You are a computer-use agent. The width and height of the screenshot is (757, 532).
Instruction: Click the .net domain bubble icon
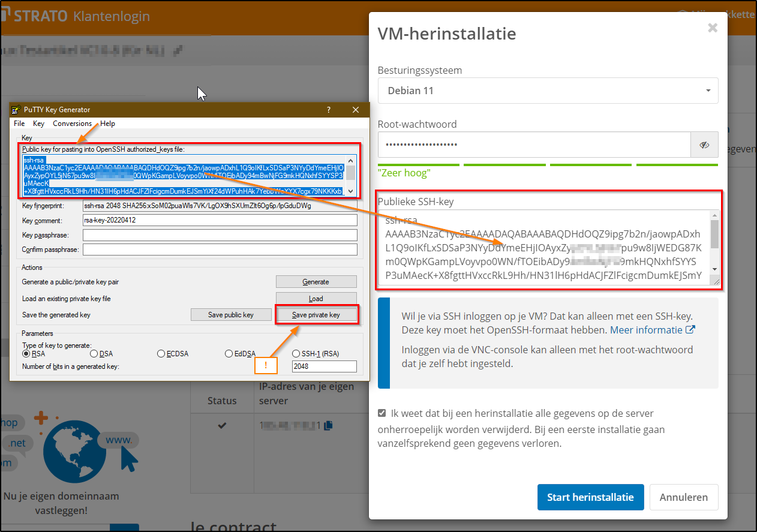tap(16, 443)
